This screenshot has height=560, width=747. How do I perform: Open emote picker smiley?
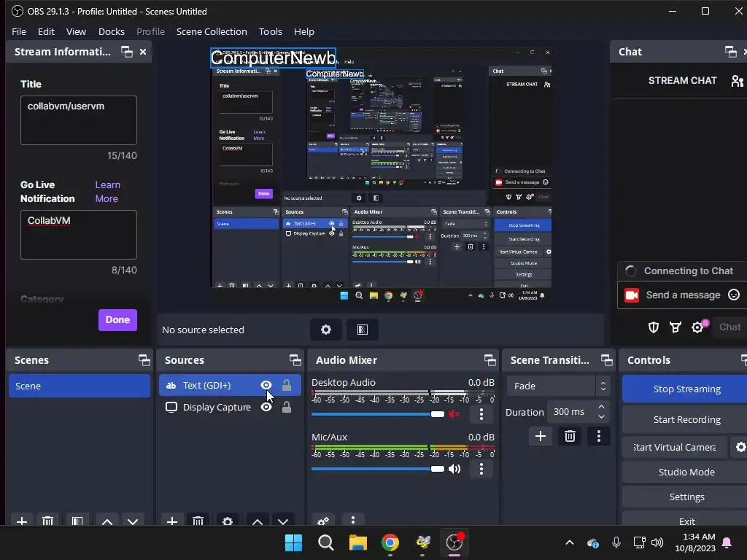(x=734, y=295)
